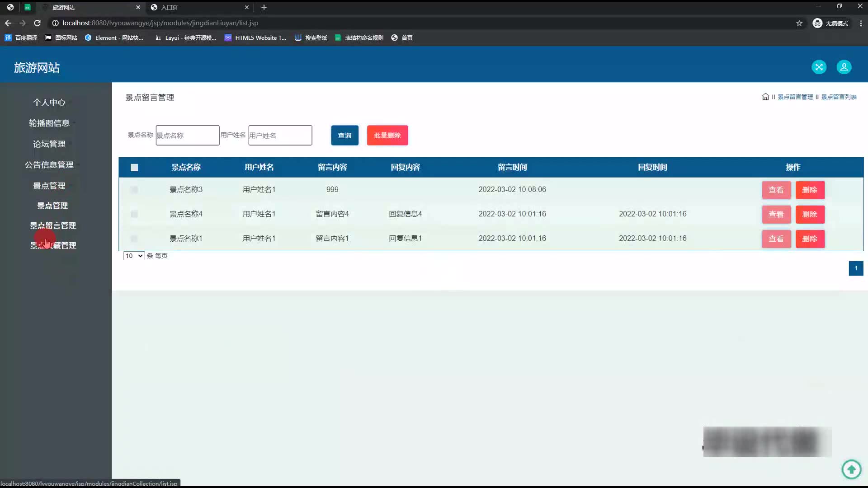View the 景点名称4 message via 查看
Viewport: 868px width, 488px height.
(x=776, y=214)
